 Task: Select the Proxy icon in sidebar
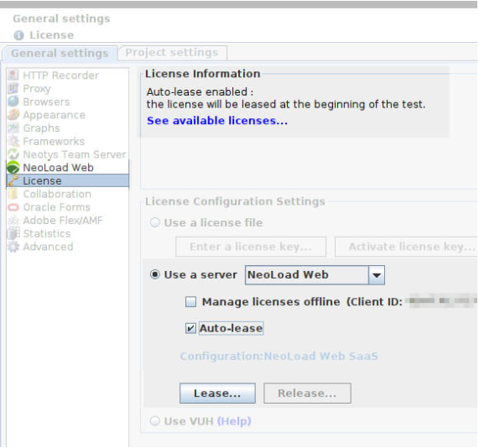(x=13, y=89)
